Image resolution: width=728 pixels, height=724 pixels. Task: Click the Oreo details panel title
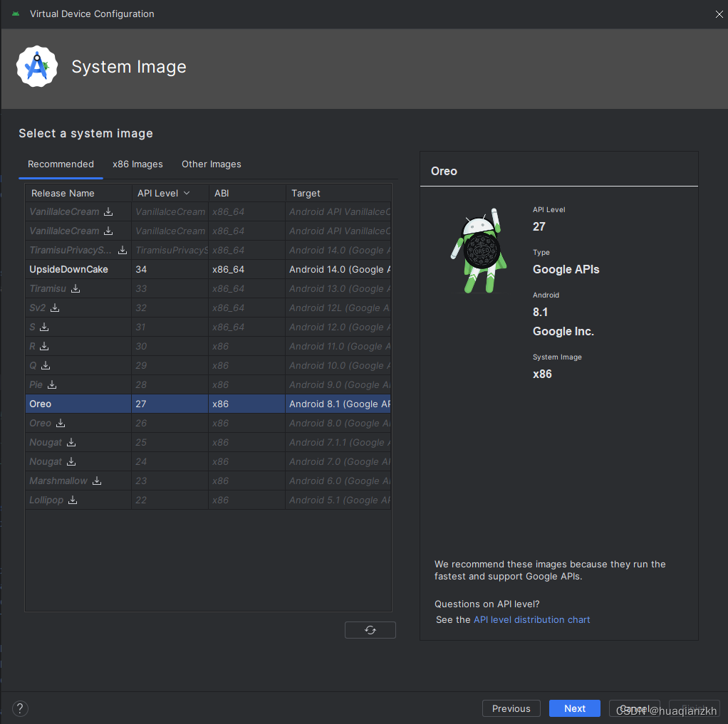click(x=444, y=172)
